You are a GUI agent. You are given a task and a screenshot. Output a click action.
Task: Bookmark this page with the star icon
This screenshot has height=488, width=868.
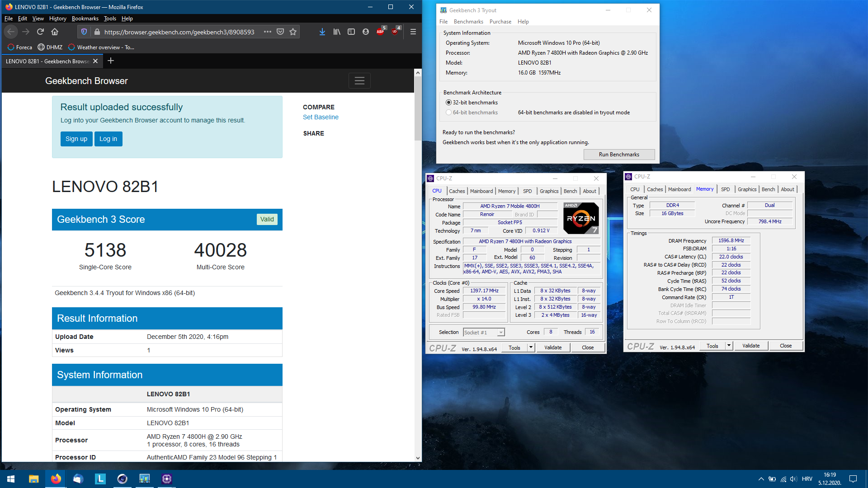click(293, 32)
